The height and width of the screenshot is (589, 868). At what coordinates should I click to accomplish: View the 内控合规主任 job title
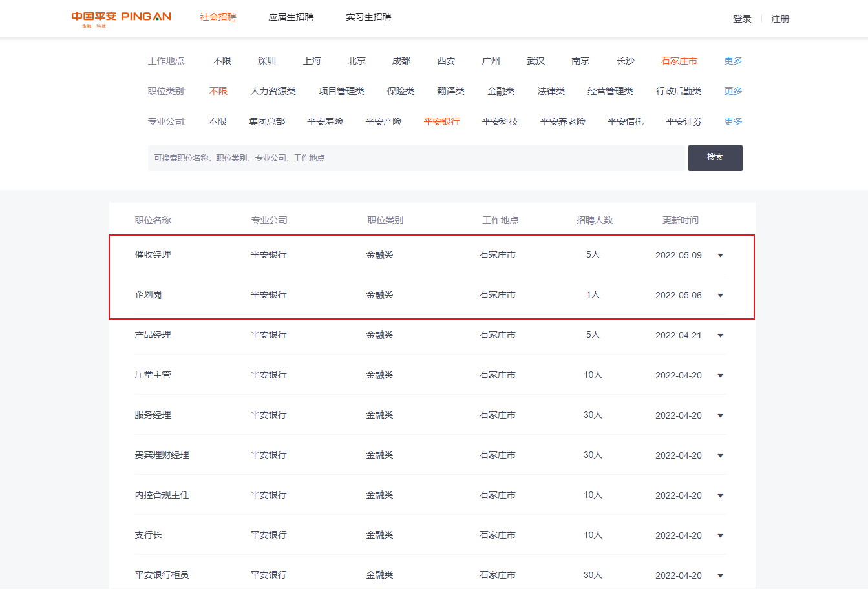(x=162, y=495)
